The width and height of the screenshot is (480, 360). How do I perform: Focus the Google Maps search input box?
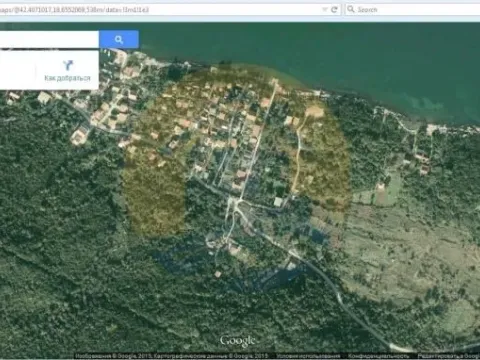coord(49,39)
